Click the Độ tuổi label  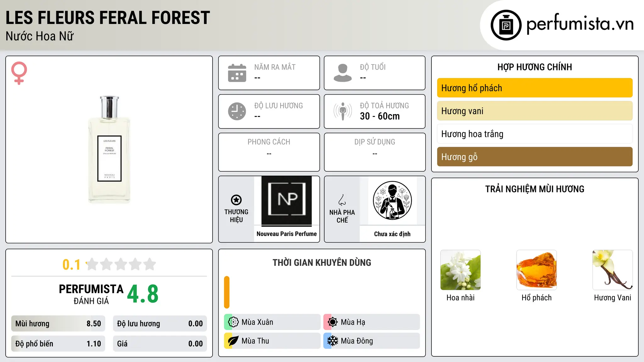point(373,67)
